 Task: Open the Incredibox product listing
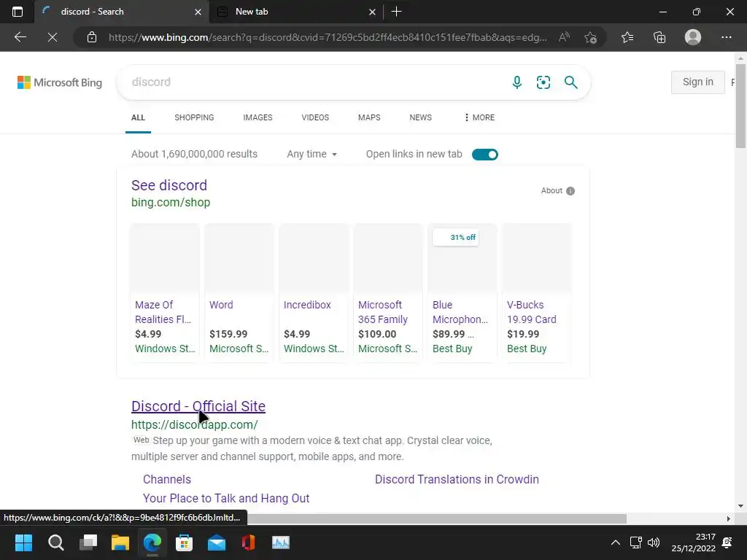(x=314, y=293)
